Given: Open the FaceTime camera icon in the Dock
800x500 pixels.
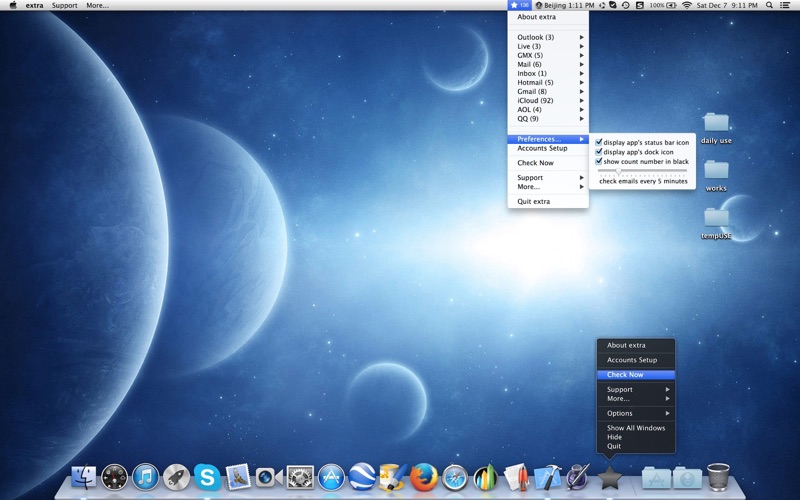Looking at the screenshot, I should (x=269, y=477).
